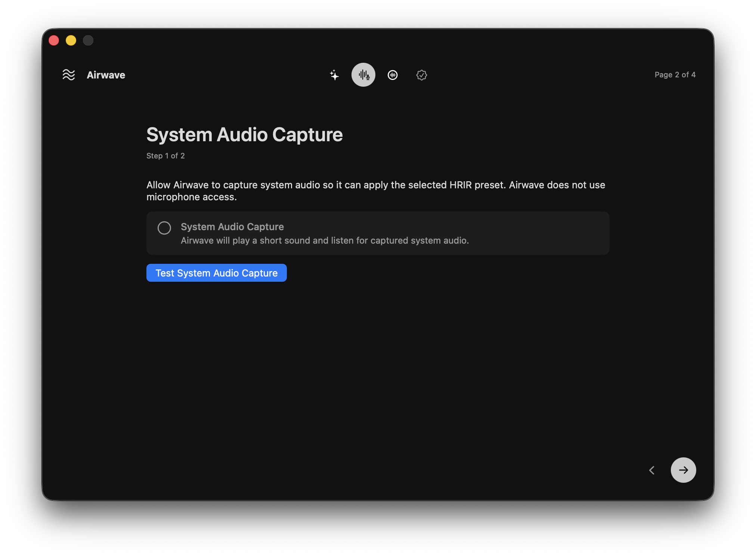Screen dimensions: 756x556
Task: Minimize the window with yellow button
Action: 71,40
